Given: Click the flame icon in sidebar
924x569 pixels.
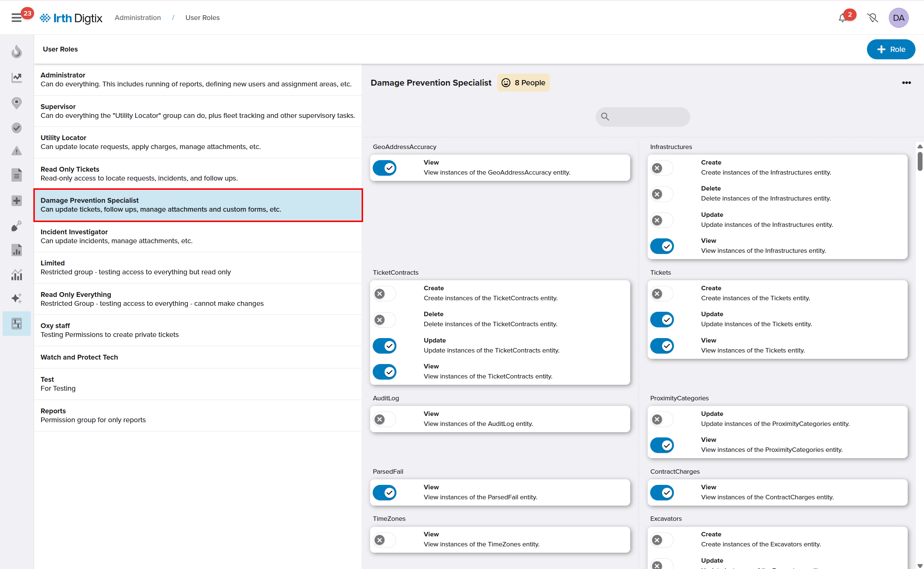Looking at the screenshot, I should pyautogui.click(x=17, y=52).
